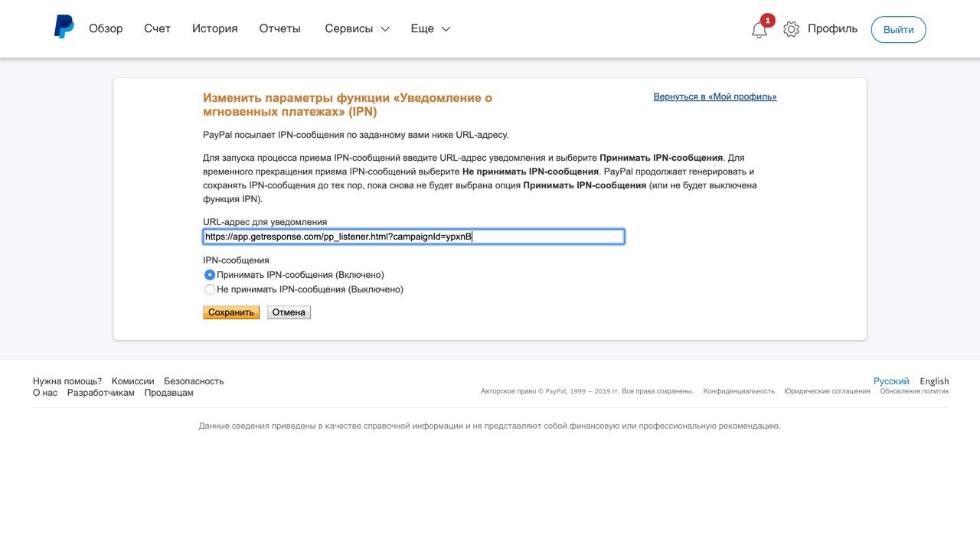This screenshot has width=980, height=552.
Task: Open the "Отчеты" menu item
Action: click(x=280, y=28)
